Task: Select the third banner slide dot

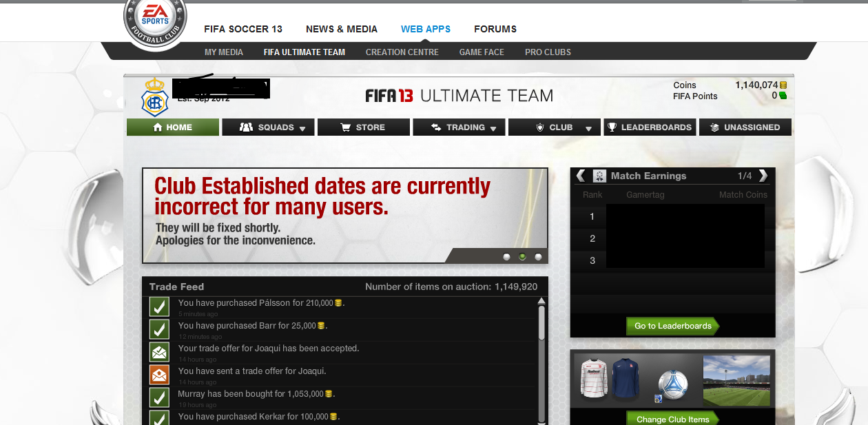Action: click(538, 257)
